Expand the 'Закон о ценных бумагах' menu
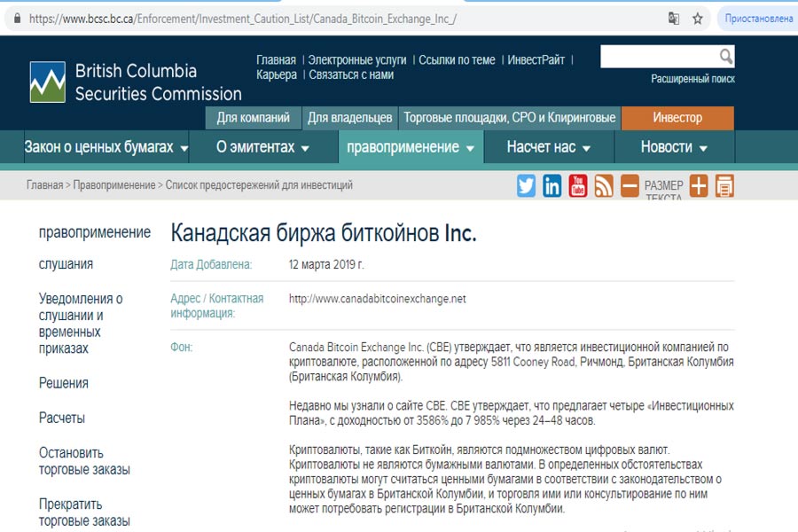 click(x=106, y=147)
